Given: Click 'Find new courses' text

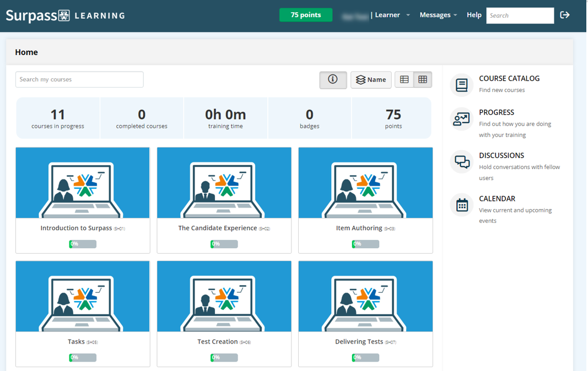Looking at the screenshot, I should (501, 90).
